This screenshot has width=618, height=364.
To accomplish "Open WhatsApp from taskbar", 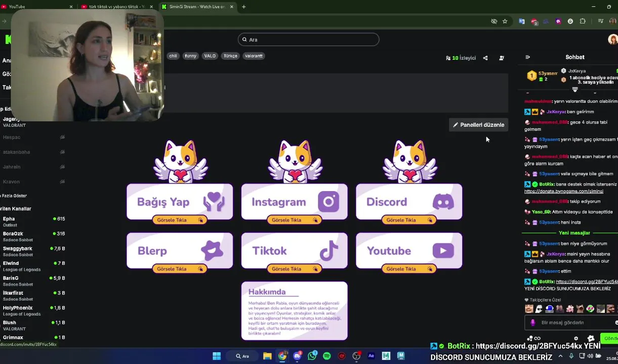I will tap(312, 356).
